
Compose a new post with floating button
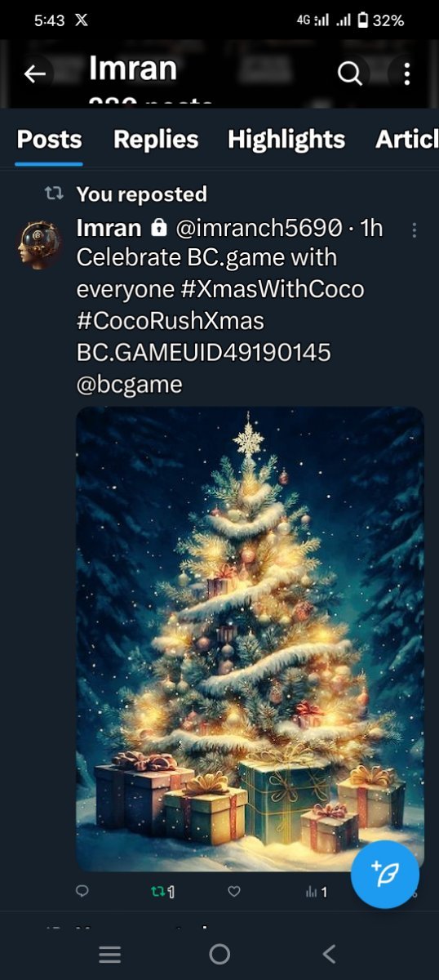point(385,874)
